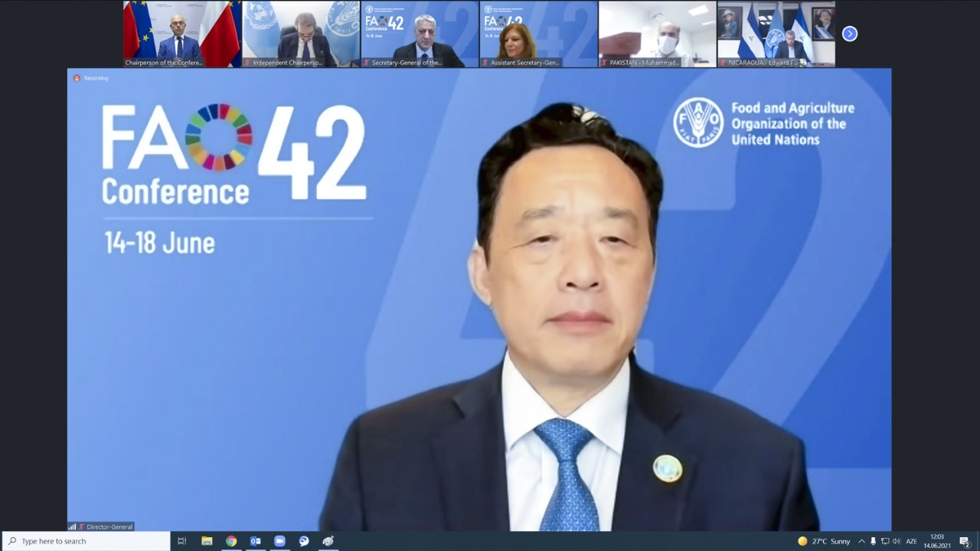Click the microphone tray icon
The width and height of the screenshot is (980, 551).
(873, 541)
